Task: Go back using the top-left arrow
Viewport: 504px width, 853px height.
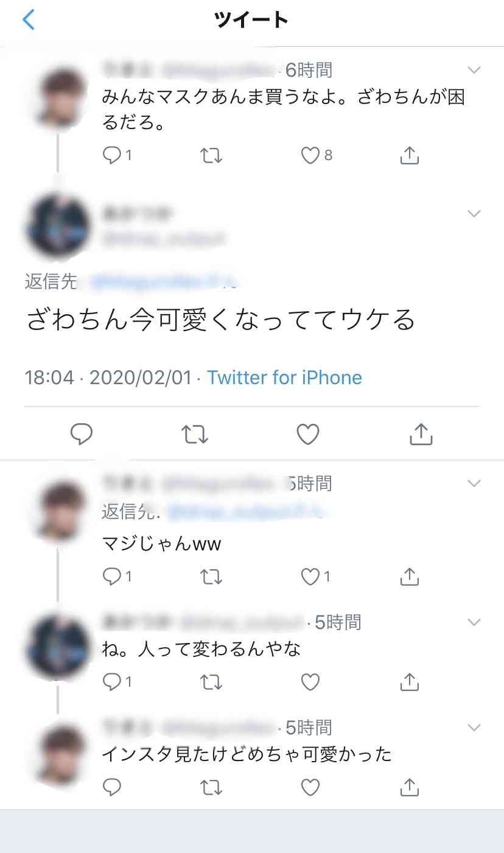Action: [29, 20]
